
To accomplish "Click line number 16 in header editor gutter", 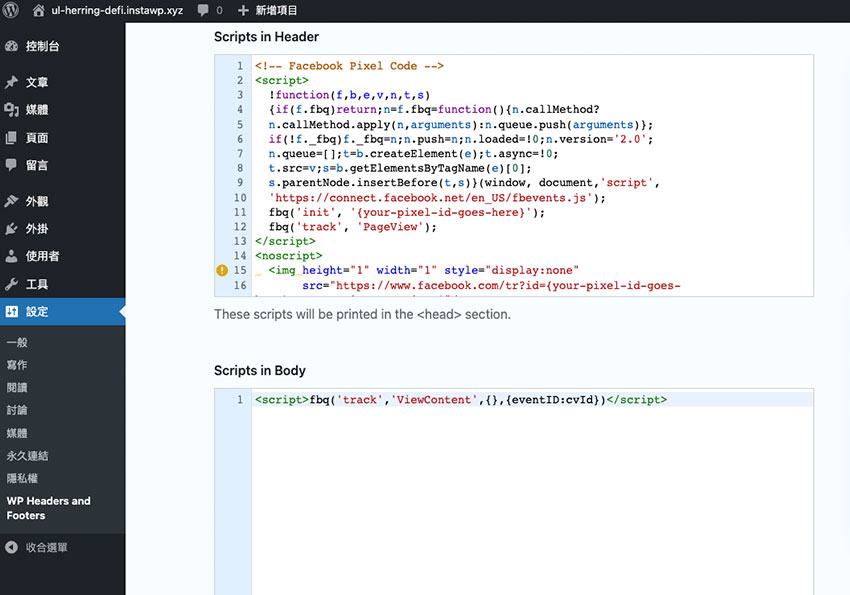I will coord(240,285).
